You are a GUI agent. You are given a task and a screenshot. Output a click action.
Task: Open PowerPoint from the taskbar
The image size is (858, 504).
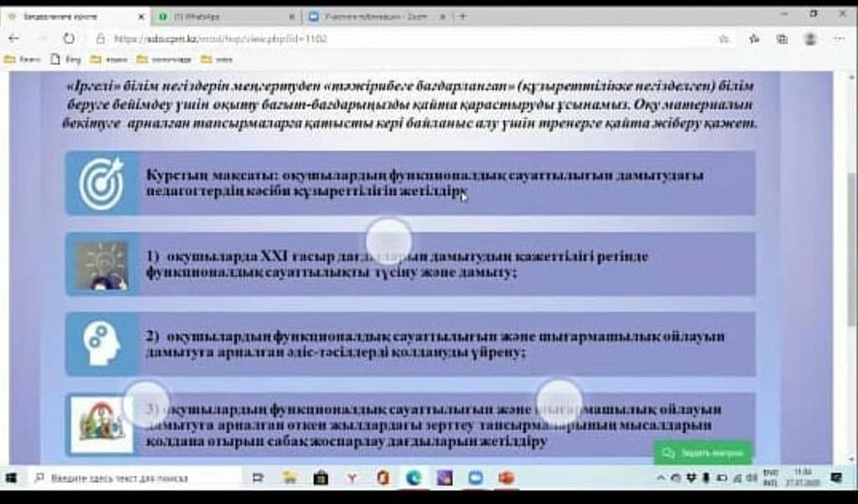[x=506, y=478]
